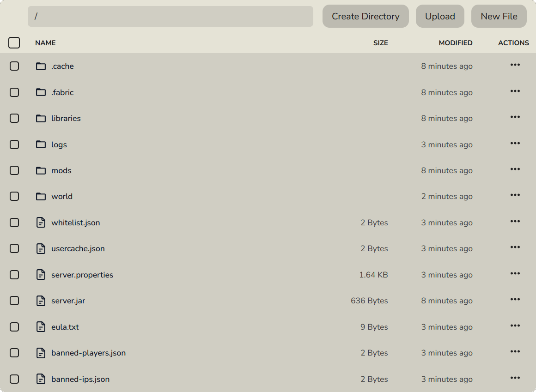The image size is (536, 392).
Task: Click the file icon next to eula.txt
Action: pos(41,327)
